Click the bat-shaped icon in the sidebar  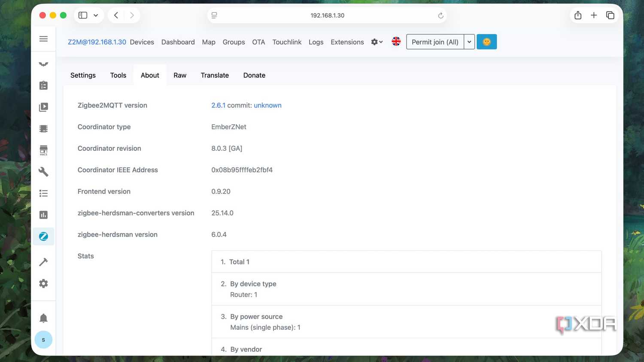(43, 64)
